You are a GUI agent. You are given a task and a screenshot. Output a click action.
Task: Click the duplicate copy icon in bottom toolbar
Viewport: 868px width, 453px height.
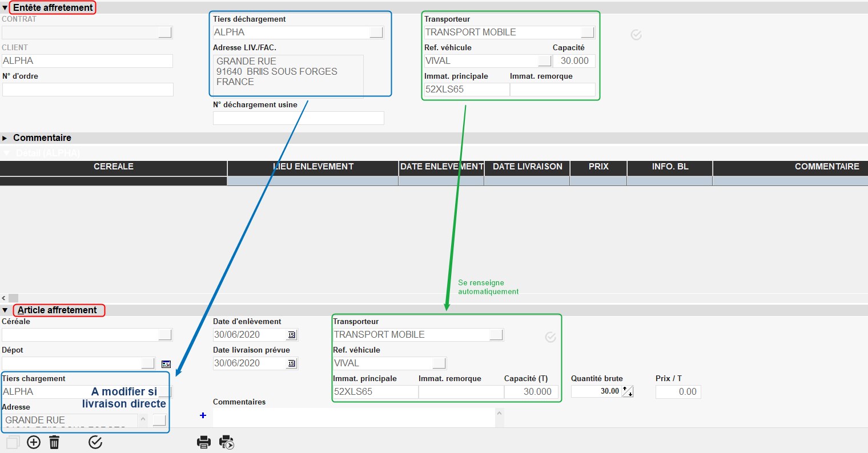point(13,442)
